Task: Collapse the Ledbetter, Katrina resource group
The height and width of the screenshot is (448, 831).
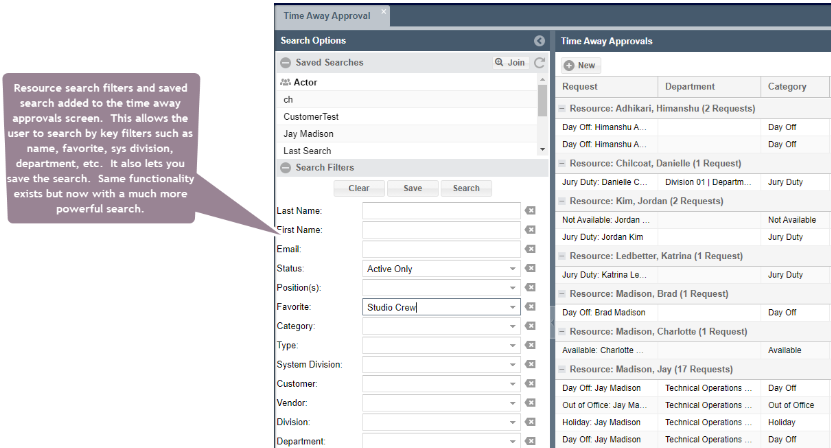Action: (562, 256)
